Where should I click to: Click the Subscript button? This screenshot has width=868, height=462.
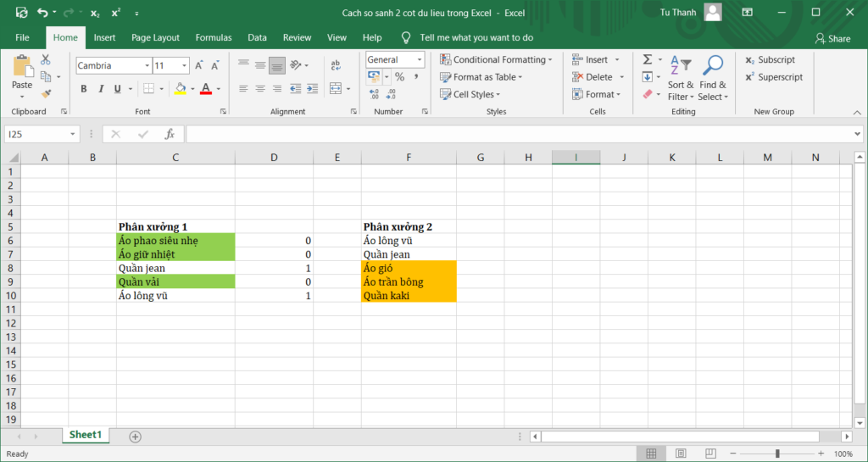pos(770,59)
